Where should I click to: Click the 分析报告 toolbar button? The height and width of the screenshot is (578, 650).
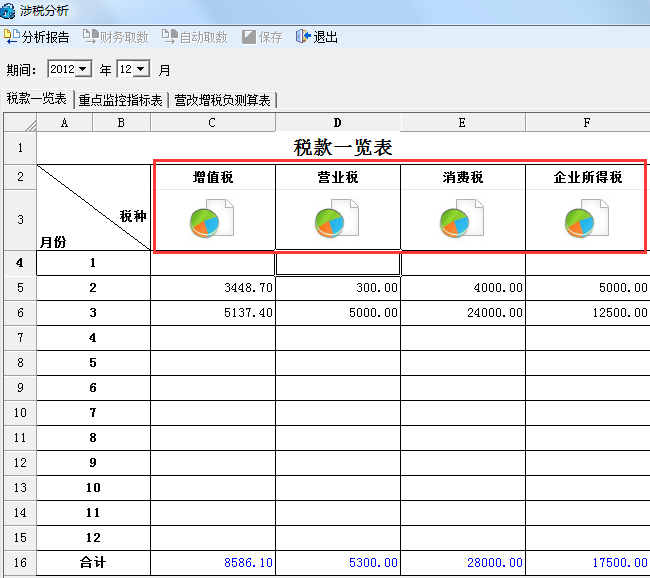coord(37,38)
